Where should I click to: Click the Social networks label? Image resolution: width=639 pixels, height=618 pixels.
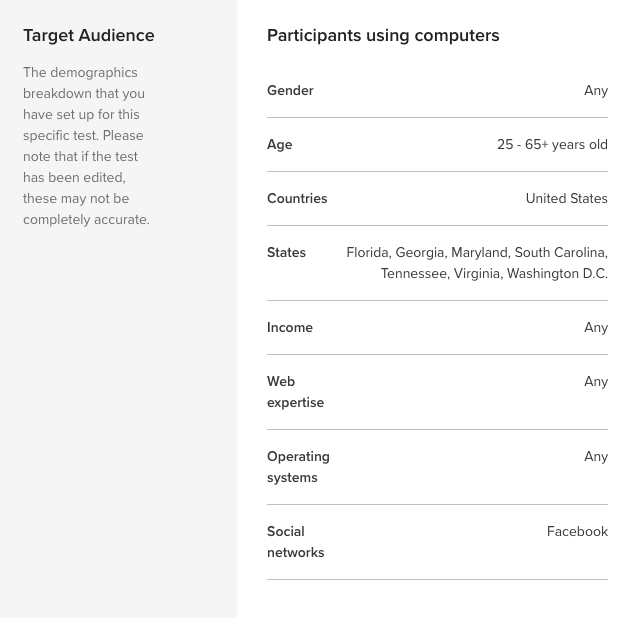point(295,542)
